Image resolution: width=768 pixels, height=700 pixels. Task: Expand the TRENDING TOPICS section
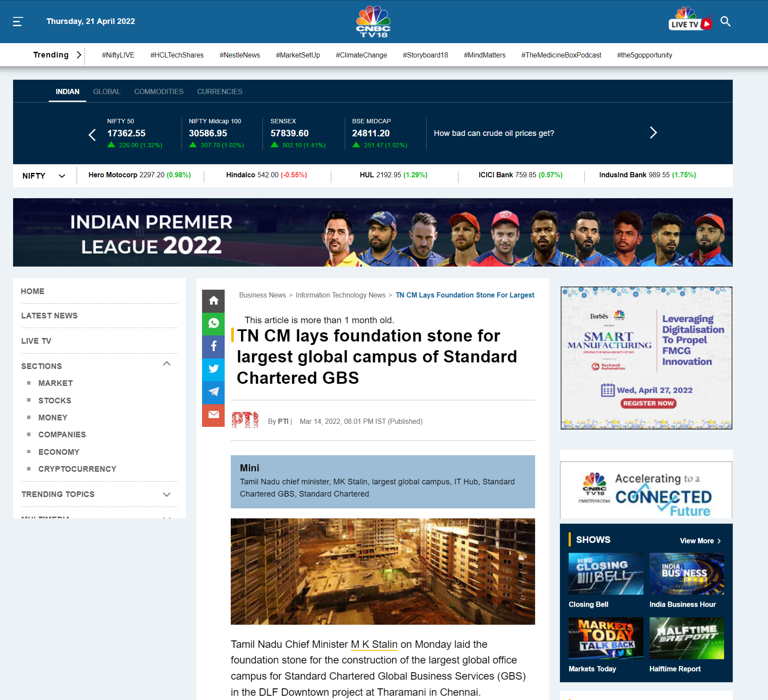[166, 494]
